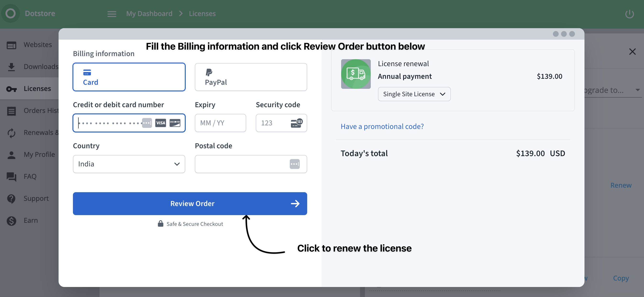Screen dimensions: 644x297
Task: Click the Earn dollar icon
Action: [x=11, y=221]
